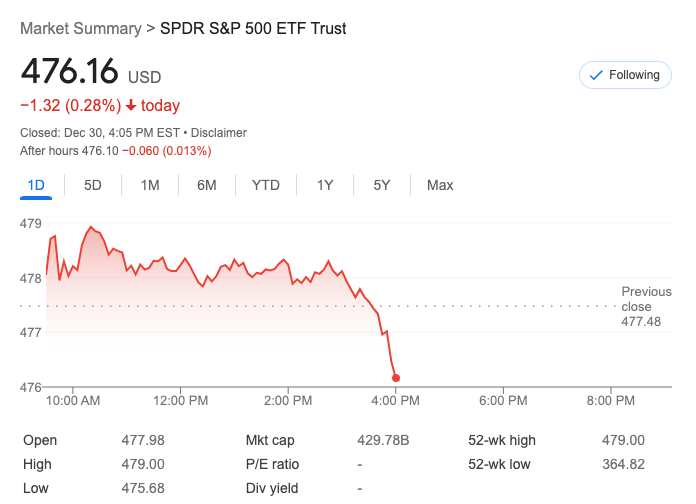The image size is (696, 504).
Task: Switch to the 5D time range tab
Action: (93, 185)
